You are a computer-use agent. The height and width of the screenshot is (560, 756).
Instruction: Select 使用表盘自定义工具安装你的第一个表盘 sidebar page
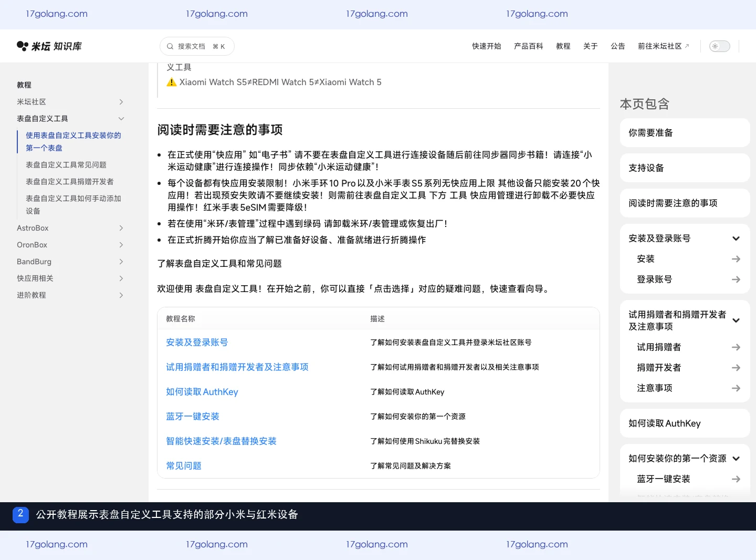pyautogui.click(x=73, y=142)
